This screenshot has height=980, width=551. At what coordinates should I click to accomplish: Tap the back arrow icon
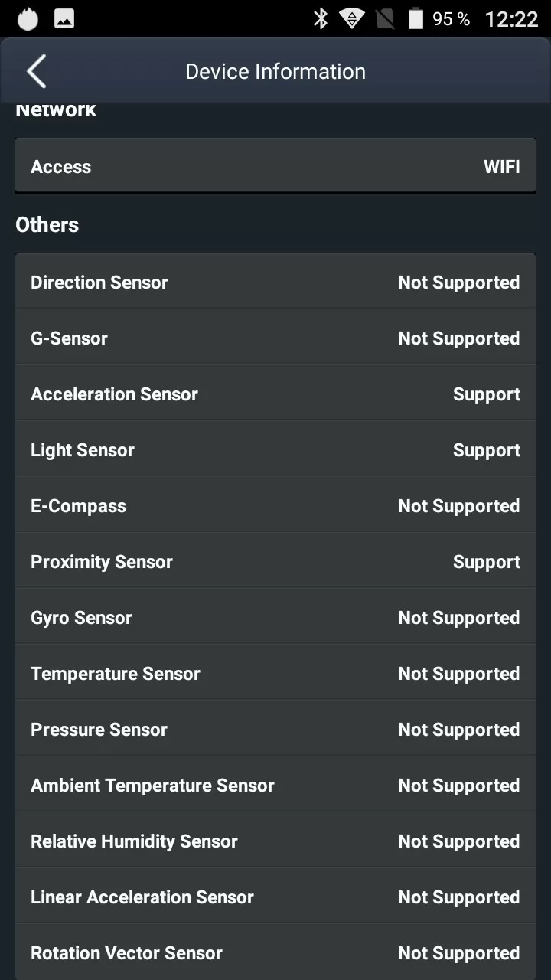click(36, 71)
